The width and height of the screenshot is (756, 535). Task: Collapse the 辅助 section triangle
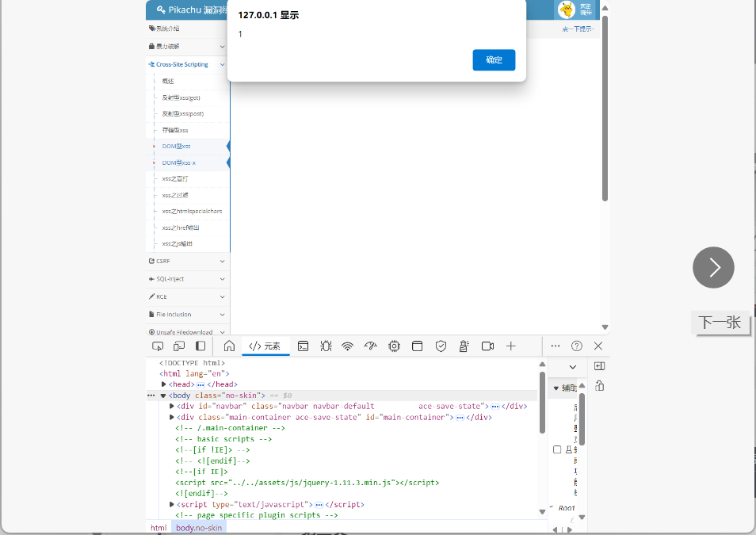click(x=556, y=388)
